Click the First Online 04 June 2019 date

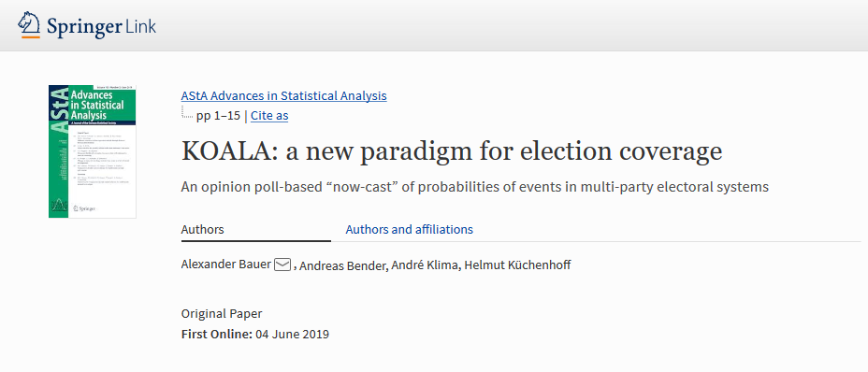tap(255, 335)
